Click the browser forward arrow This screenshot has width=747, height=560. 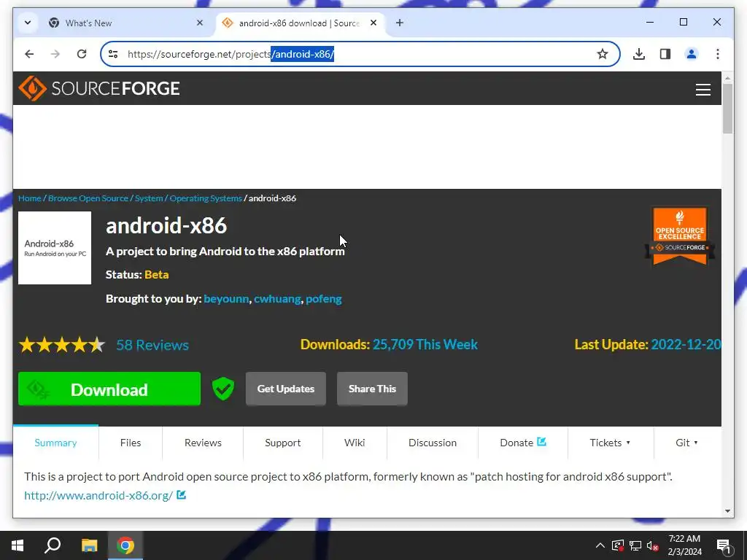click(x=55, y=54)
